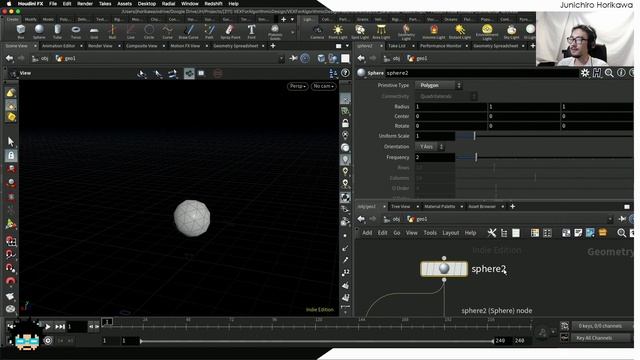Image resolution: width=640 pixels, height=360 pixels.
Task: Click the network editor wrench icon
Action: [491, 233]
